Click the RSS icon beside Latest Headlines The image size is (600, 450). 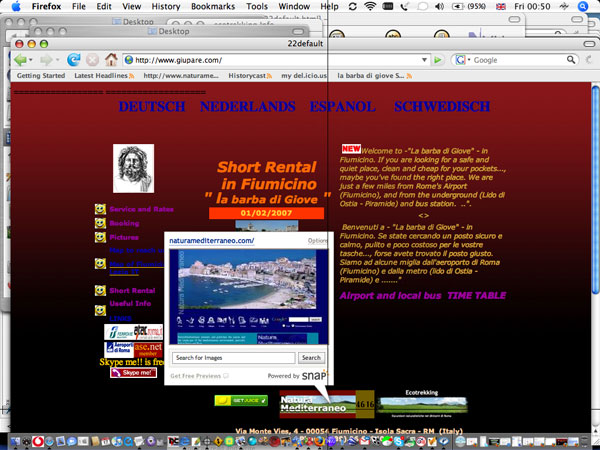132,76
